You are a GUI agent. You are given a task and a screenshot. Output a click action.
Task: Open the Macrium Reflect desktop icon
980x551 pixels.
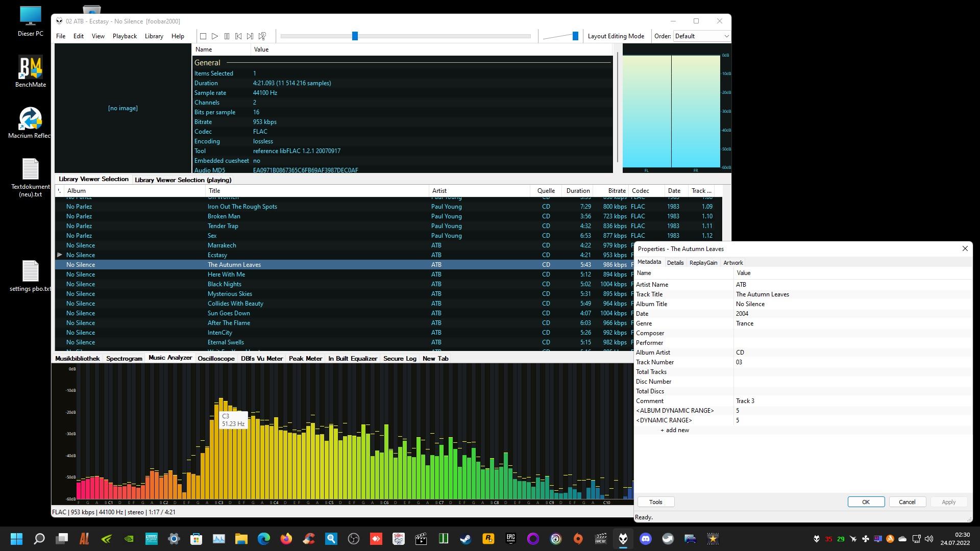click(x=31, y=123)
